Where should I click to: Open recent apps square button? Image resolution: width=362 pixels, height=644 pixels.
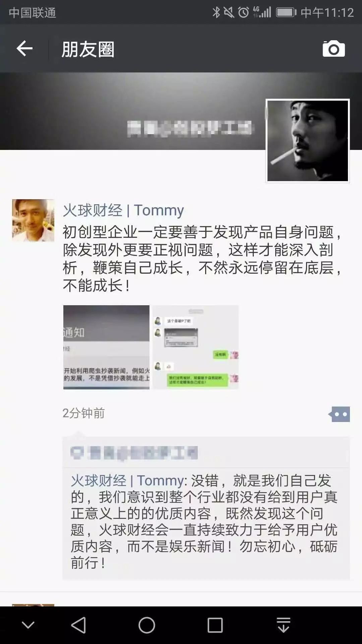pyautogui.click(x=215, y=625)
